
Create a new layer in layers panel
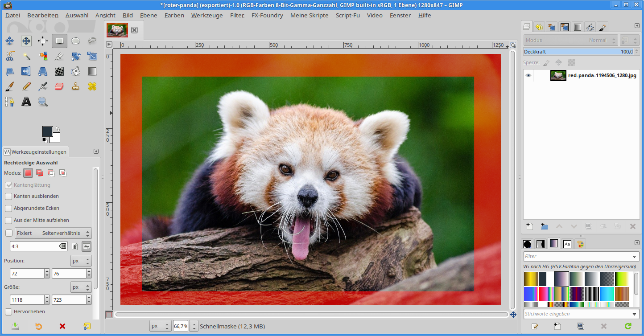529,226
